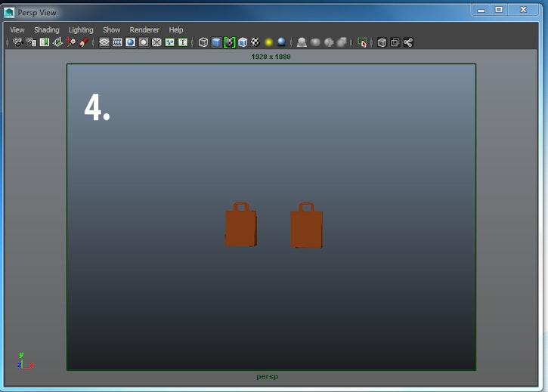Expand the Show menu
Image resolution: width=548 pixels, height=392 pixels.
point(111,30)
